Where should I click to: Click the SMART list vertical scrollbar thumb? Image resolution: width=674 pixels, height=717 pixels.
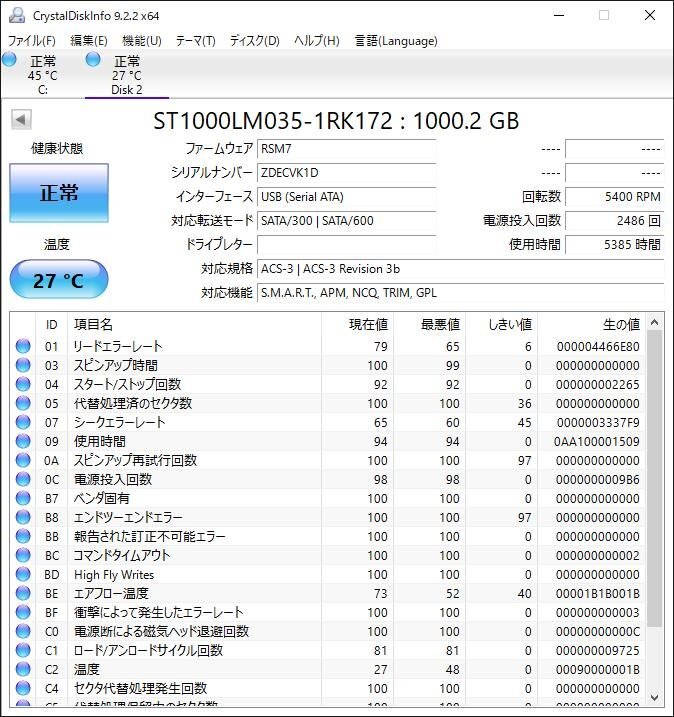coord(654,478)
